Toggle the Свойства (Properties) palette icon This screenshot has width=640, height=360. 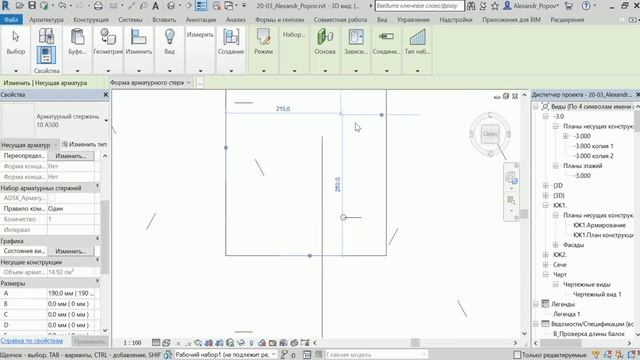46,55
